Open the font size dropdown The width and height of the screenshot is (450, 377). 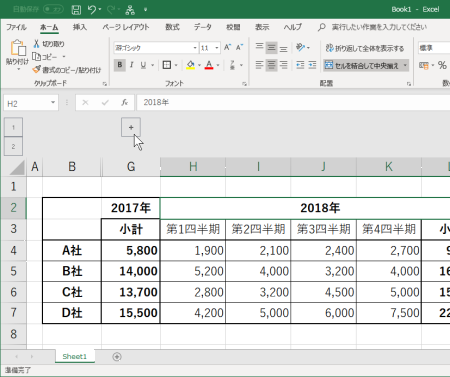pyautogui.click(x=217, y=48)
